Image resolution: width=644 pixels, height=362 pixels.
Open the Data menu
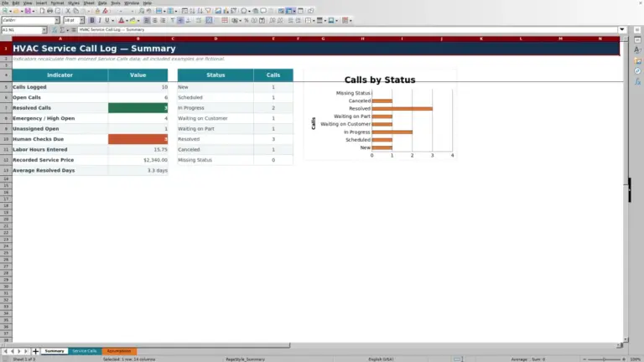pos(102,3)
